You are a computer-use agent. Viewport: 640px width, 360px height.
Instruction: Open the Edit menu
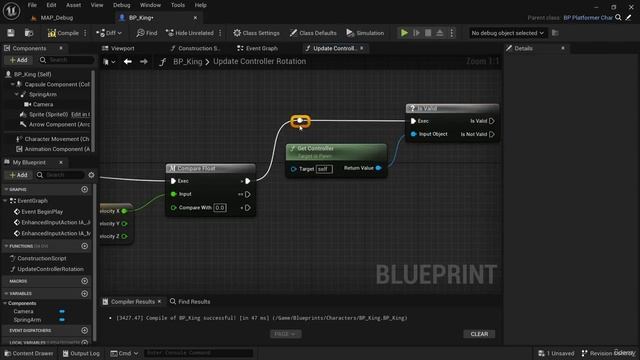pos(51,5)
